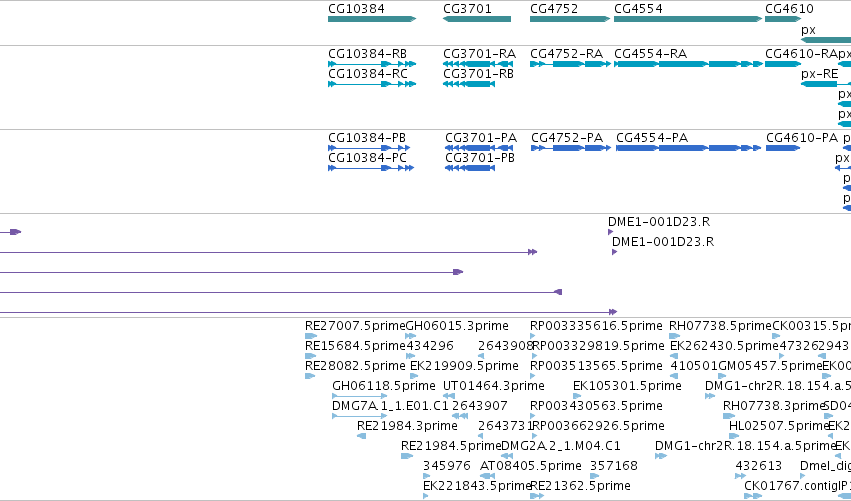Image resolution: width=851 pixels, height=501 pixels.
Task: Click EST label EK105301.5prime
Action: click(627, 386)
